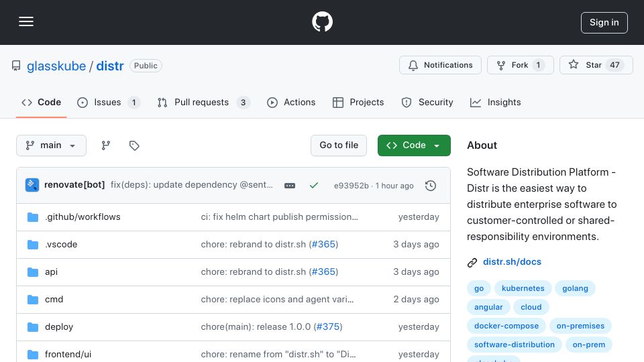Screen dimensions: 644x362
Task: Open #365 link in api row
Action: coord(323,271)
